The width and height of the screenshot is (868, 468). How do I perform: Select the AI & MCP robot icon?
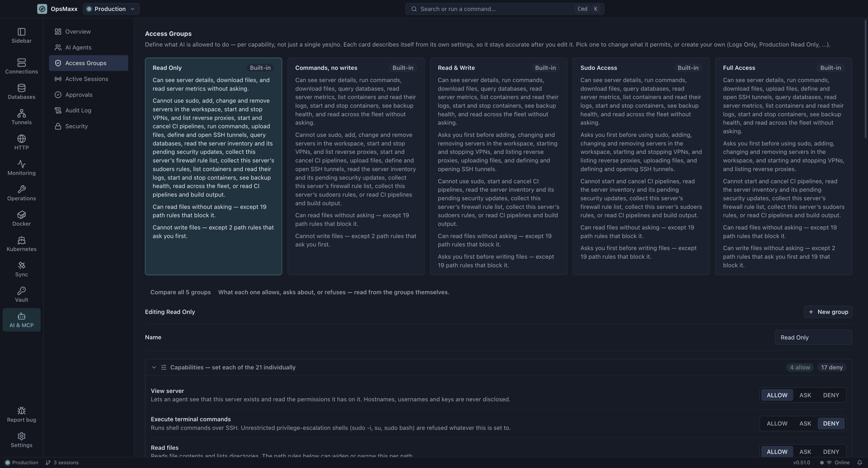click(x=21, y=316)
